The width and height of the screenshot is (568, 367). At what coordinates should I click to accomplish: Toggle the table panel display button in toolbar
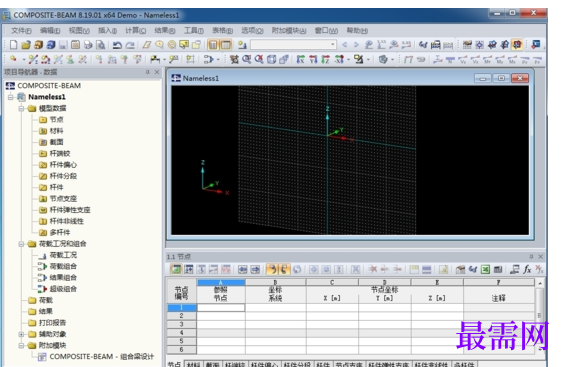[x=226, y=45]
